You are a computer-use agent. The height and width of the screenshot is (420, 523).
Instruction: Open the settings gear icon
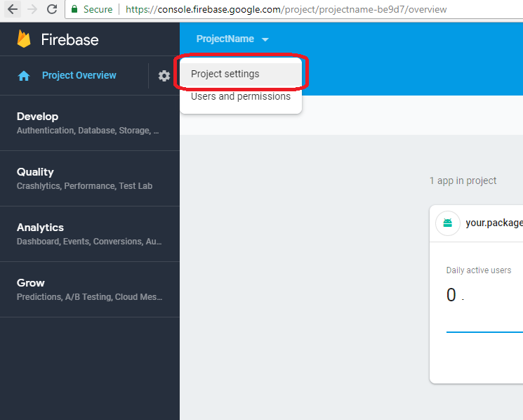pyautogui.click(x=164, y=76)
